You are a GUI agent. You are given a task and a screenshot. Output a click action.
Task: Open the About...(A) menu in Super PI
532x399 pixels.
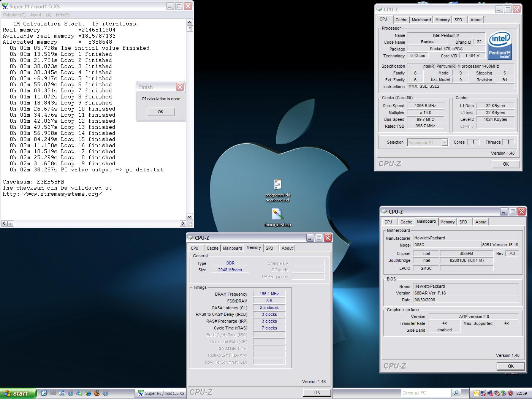click(41, 15)
